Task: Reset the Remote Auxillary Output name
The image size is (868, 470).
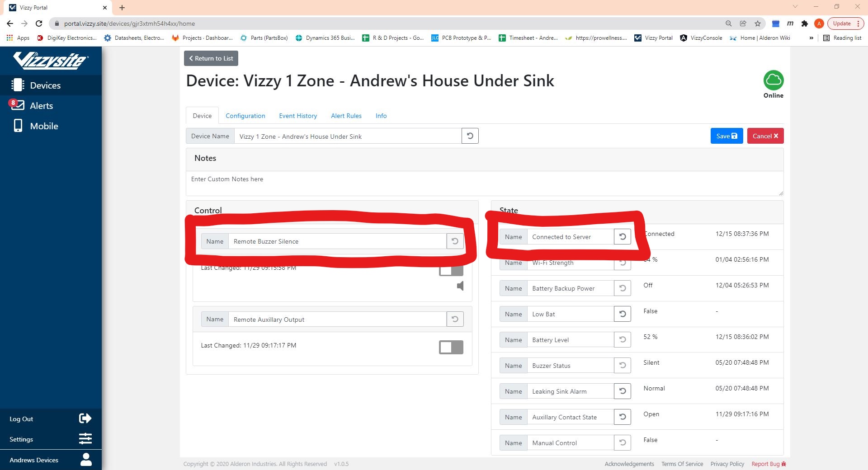Action: coord(455,319)
